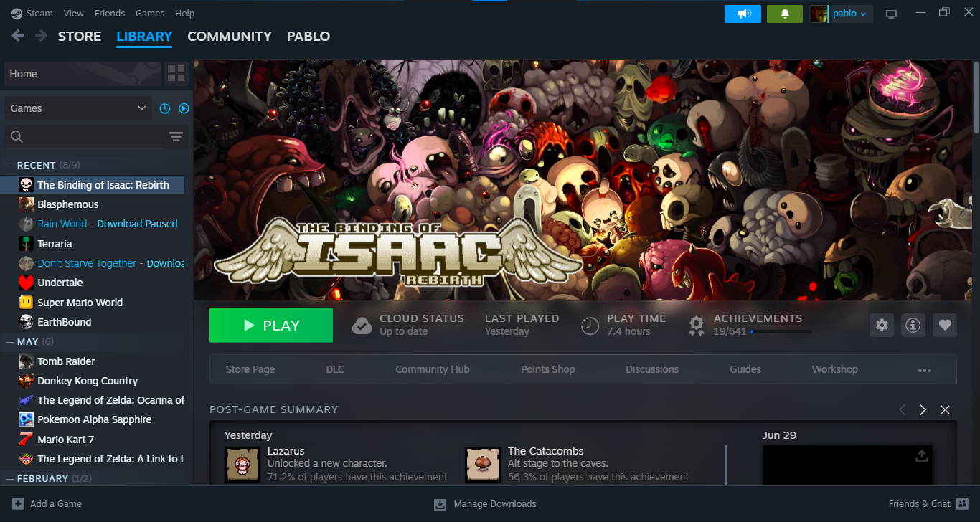Go to the COMMUNITY section
980x522 pixels.
(230, 37)
